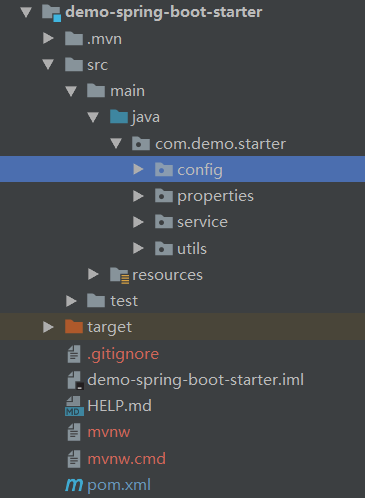This screenshot has width=365, height=498.
Task: Click the resources folder icon
Action: 119,275
